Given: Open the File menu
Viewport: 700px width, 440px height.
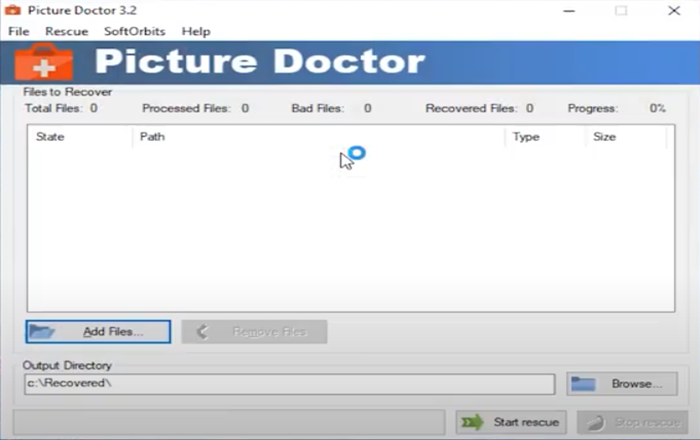Looking at the screenshot, I should (x=19, y=32).
